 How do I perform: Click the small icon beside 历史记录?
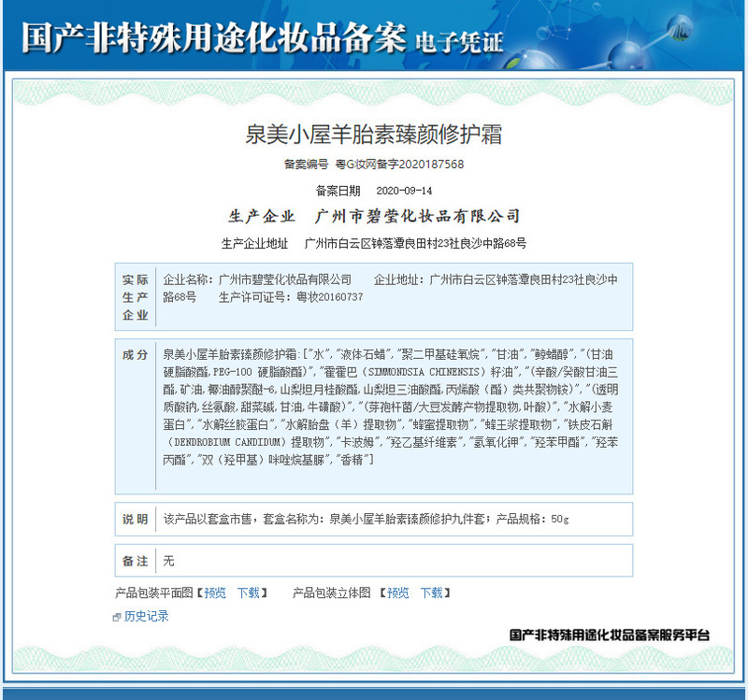(x=116, y=617)
